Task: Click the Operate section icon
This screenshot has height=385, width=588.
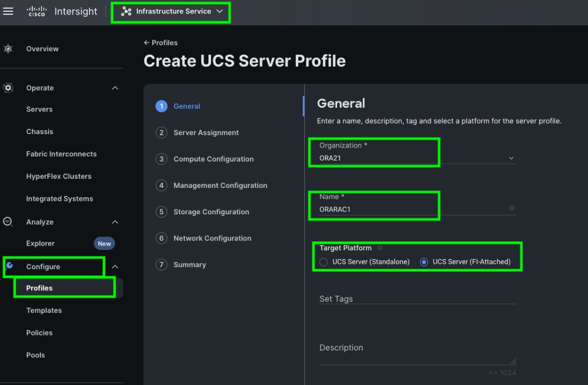Action: (8, 88)
